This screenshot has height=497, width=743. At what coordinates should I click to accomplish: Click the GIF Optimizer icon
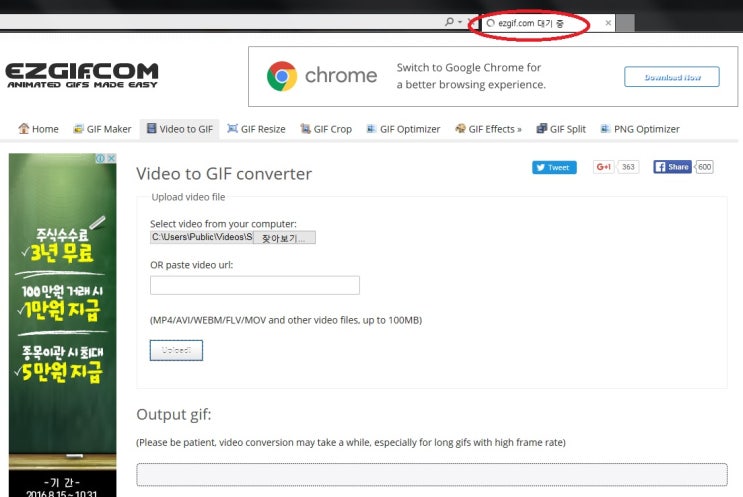372,128
